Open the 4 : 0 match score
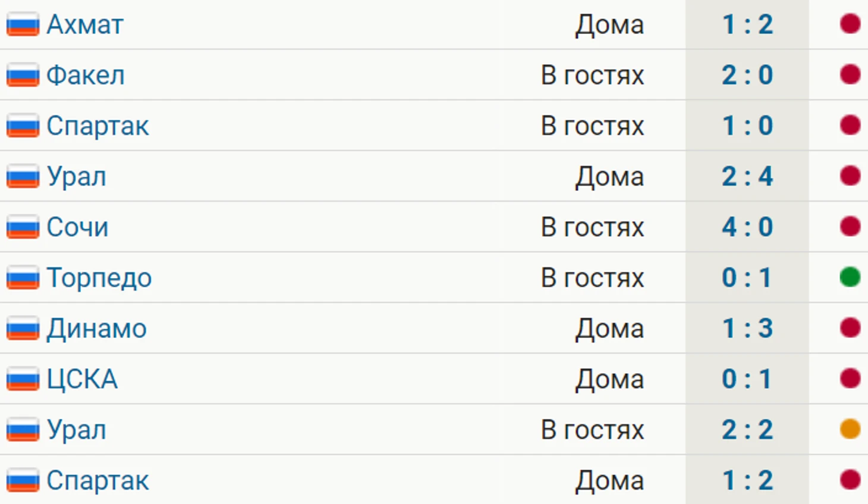Image resolution: width=868 pixels, height=504 pixels. (747, 227)
